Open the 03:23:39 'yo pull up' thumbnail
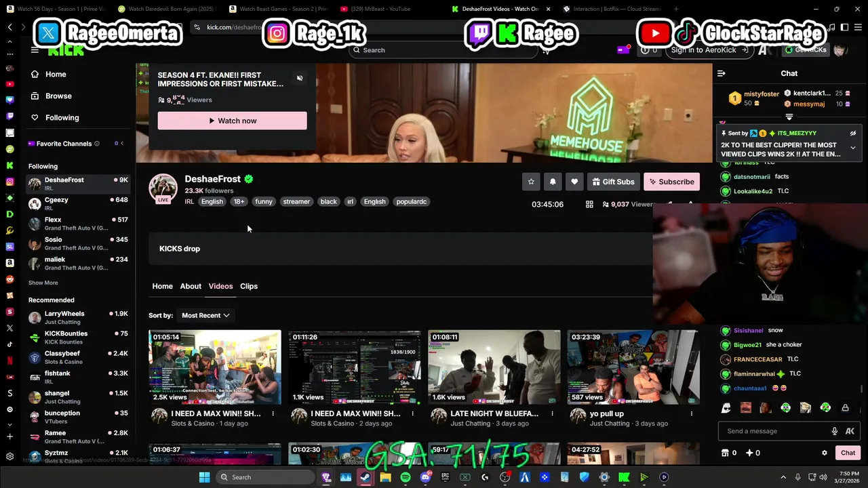The width and height of the screenshot is (868, 488). (x=633, y=367)
